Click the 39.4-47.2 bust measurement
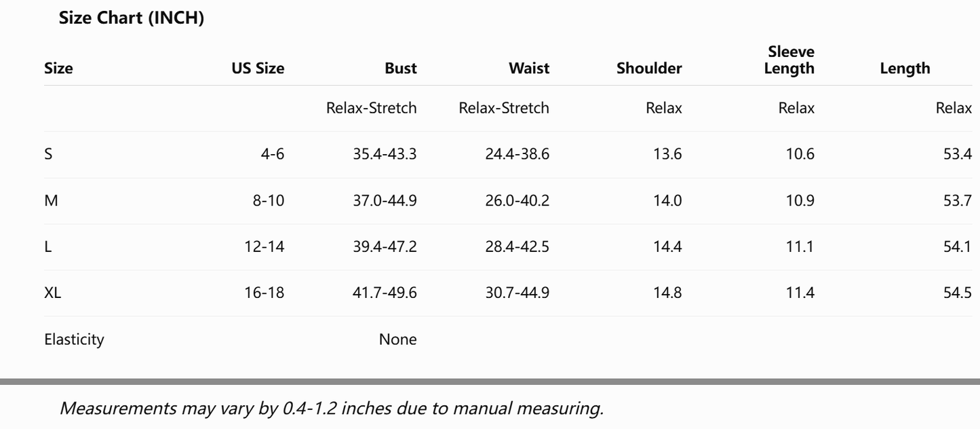The width and height of the screenshot is (980, 429). (x=385, y=246)
